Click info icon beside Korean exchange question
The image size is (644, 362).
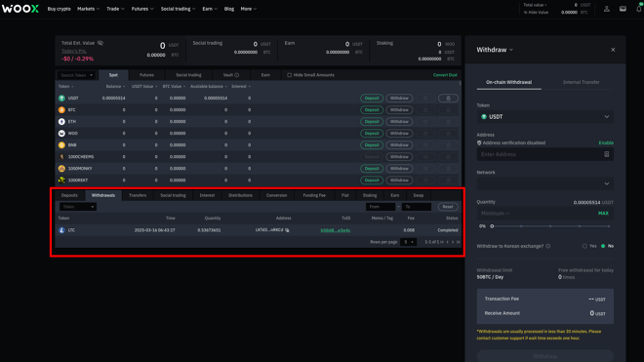548,246
